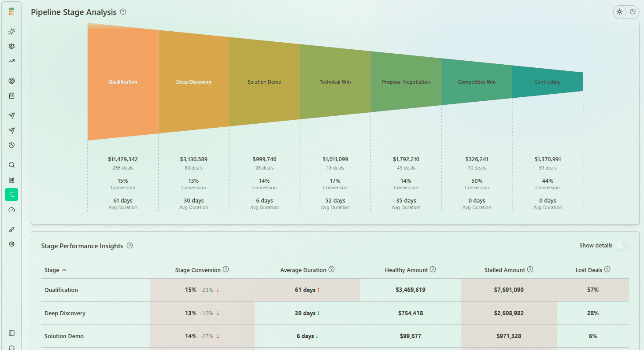Open the gauge performance icon below the funnel icon

[x=11, y=210]
